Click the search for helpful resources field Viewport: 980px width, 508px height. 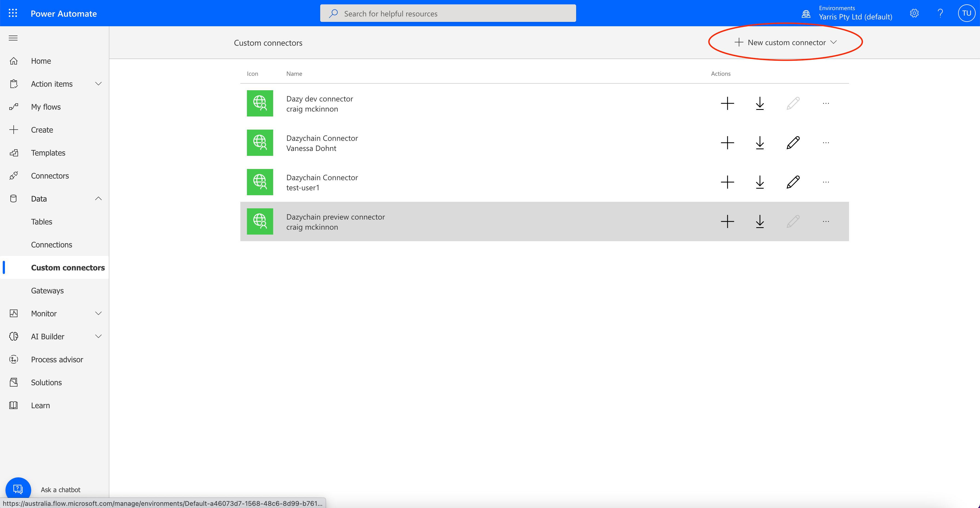(x=448, y=13)
